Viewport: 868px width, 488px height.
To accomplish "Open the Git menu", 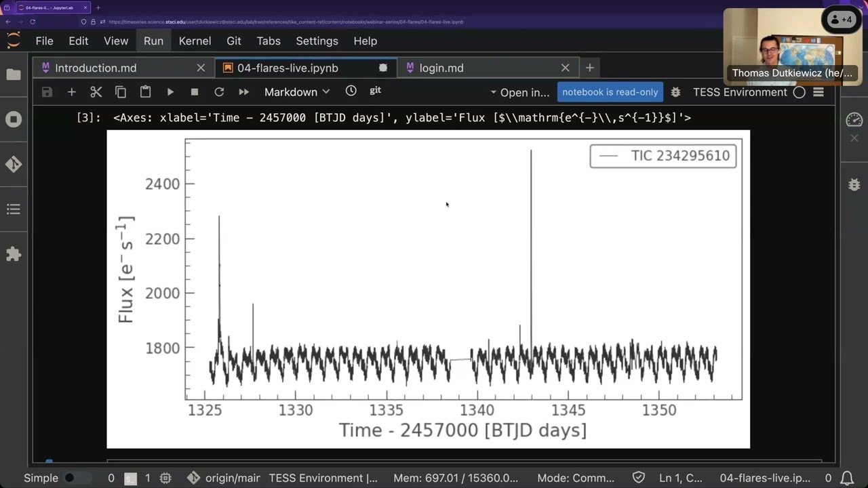I will click(x=234, y=41).
